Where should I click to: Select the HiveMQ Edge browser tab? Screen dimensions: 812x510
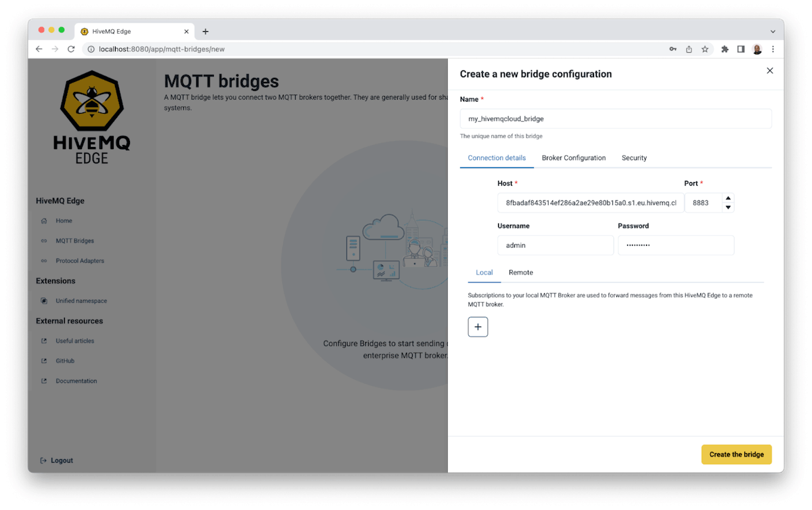(135, 31)
